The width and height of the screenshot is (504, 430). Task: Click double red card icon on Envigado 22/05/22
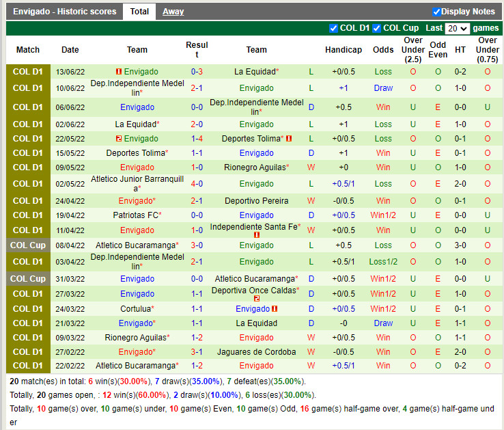click(118, 139)
